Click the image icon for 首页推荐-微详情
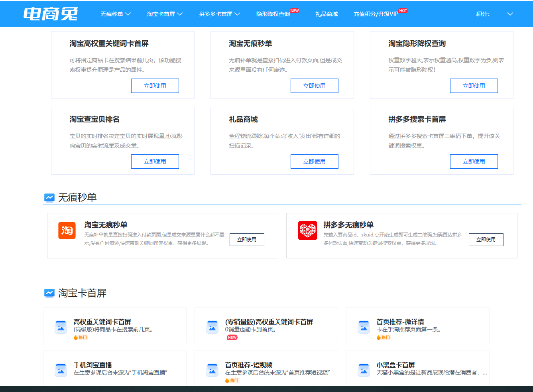 364,327
